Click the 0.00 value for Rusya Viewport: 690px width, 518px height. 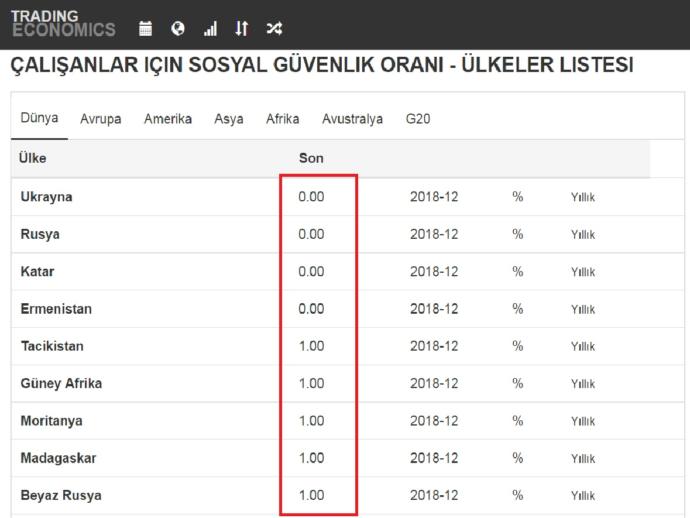click(311, 234)
